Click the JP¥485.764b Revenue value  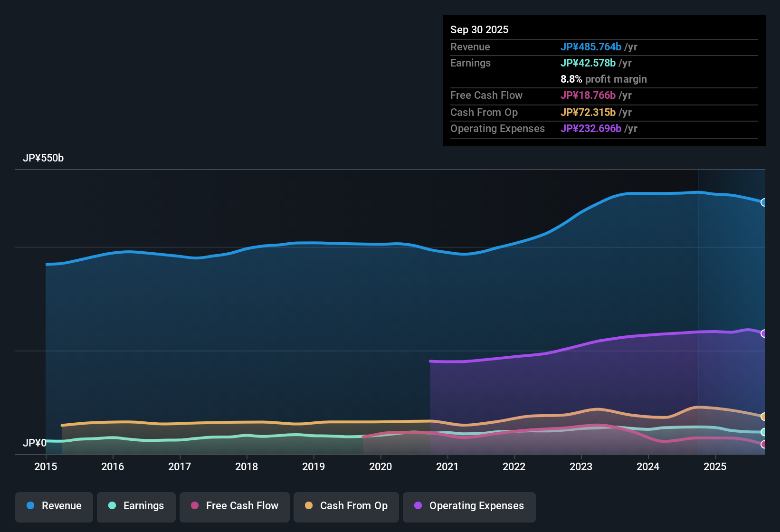tap(591, 47)
